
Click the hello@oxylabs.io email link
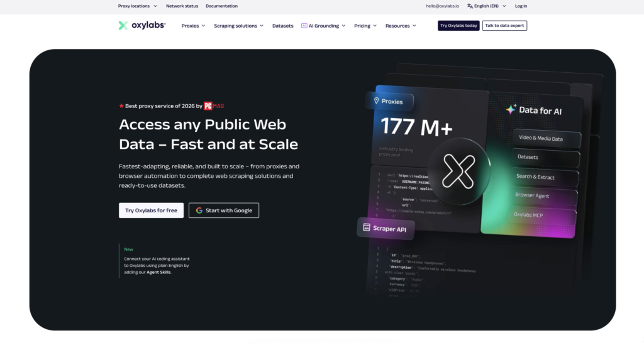click(x=442, y=6)
